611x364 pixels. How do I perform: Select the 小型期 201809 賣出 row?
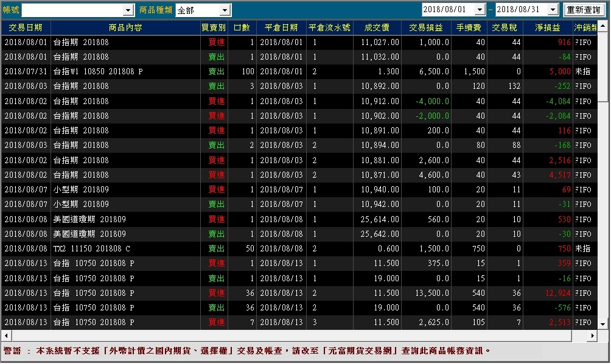[299, 204]
